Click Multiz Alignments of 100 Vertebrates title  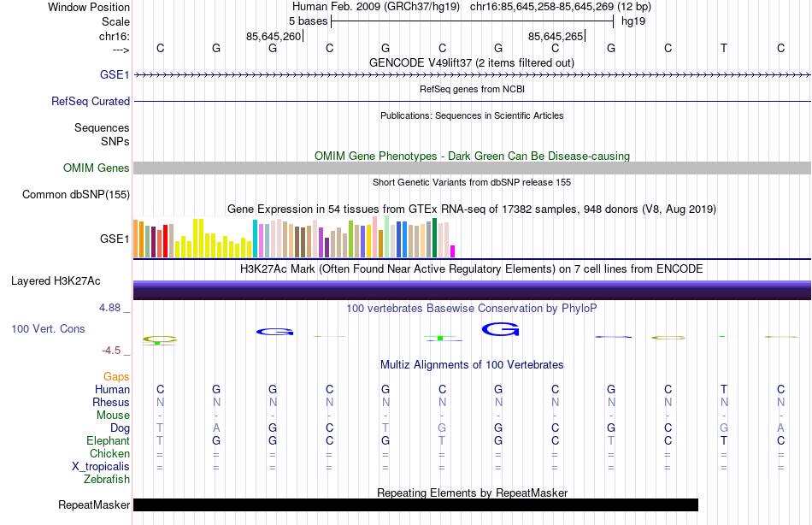(x=472, y=365)
